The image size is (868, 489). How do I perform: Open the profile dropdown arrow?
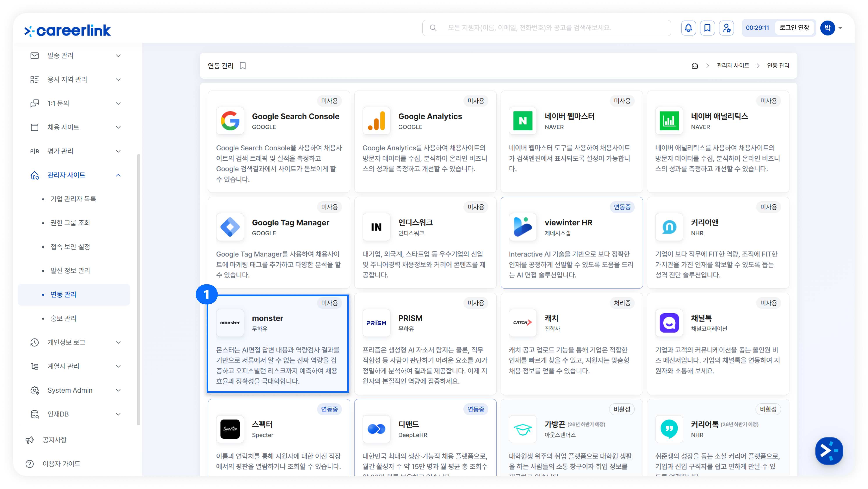pos(840,28)
